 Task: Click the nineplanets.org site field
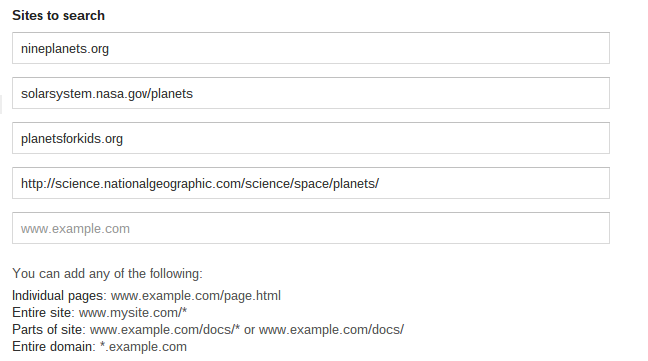311,48
